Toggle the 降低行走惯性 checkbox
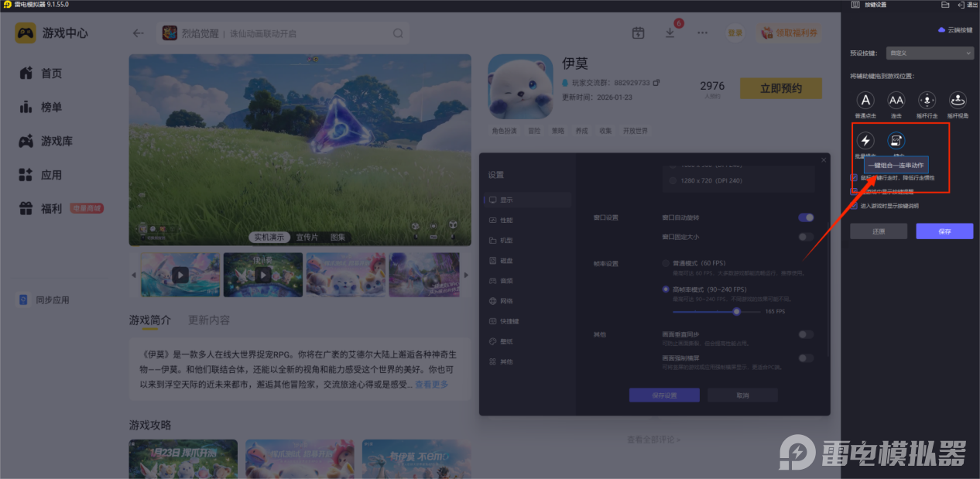 pos(854,177)
